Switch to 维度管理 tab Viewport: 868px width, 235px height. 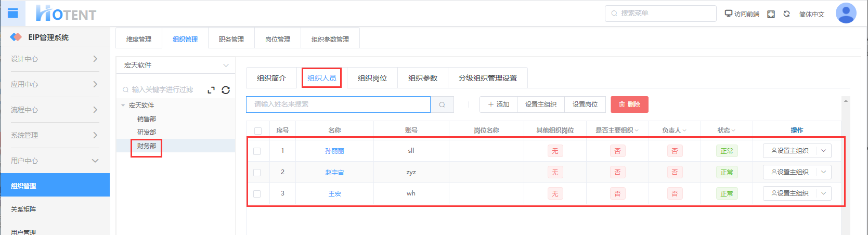click(139, 39)
